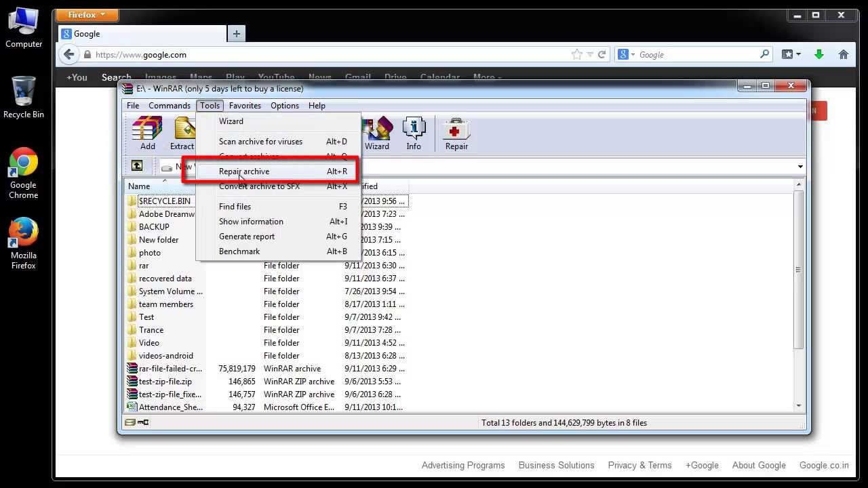Click +Google footer link
The width and height of the screenshot is (868, 488).
coord(702,465)
